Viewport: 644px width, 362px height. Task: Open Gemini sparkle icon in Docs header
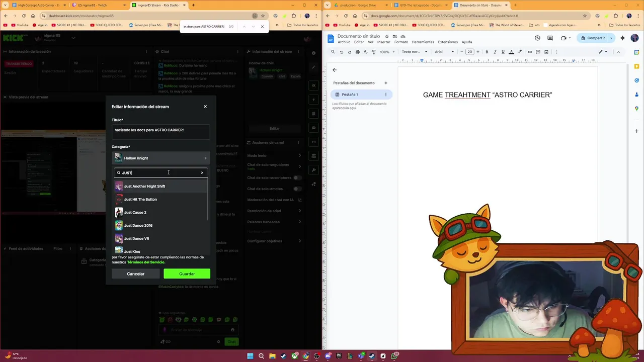pos(622,38)
